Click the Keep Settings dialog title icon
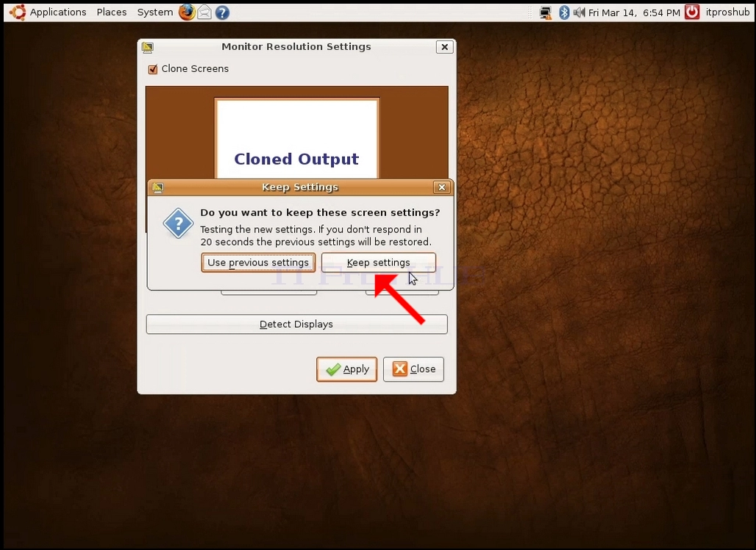Screen dimensions: 756x550 (157, 187)
